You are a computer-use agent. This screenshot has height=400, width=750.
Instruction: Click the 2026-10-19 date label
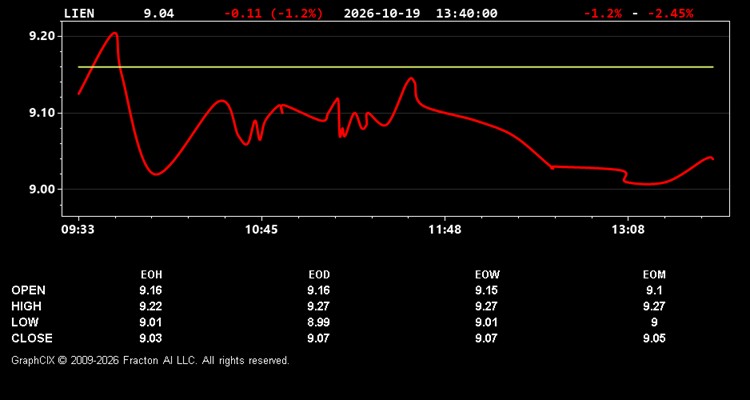coord(382,13)
